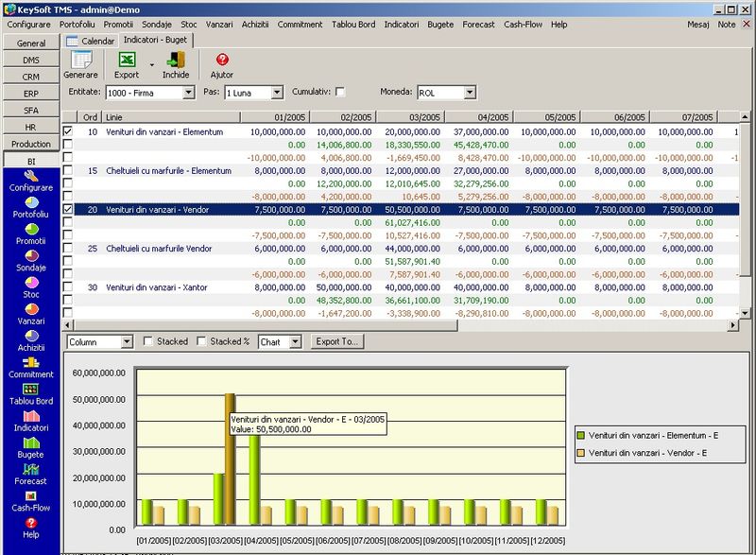Open Indicatori in the BI sidebar
The height and width of the screenshot is (555, 756).
click(x=31, y=422)
